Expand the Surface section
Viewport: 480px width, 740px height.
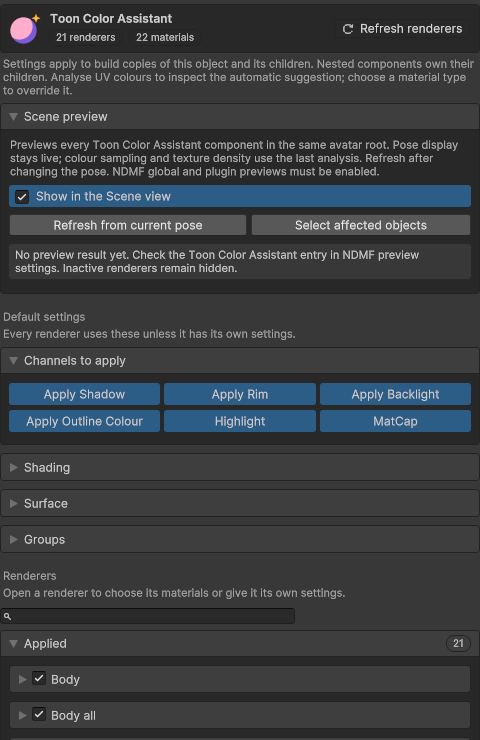tap(240, 504)
